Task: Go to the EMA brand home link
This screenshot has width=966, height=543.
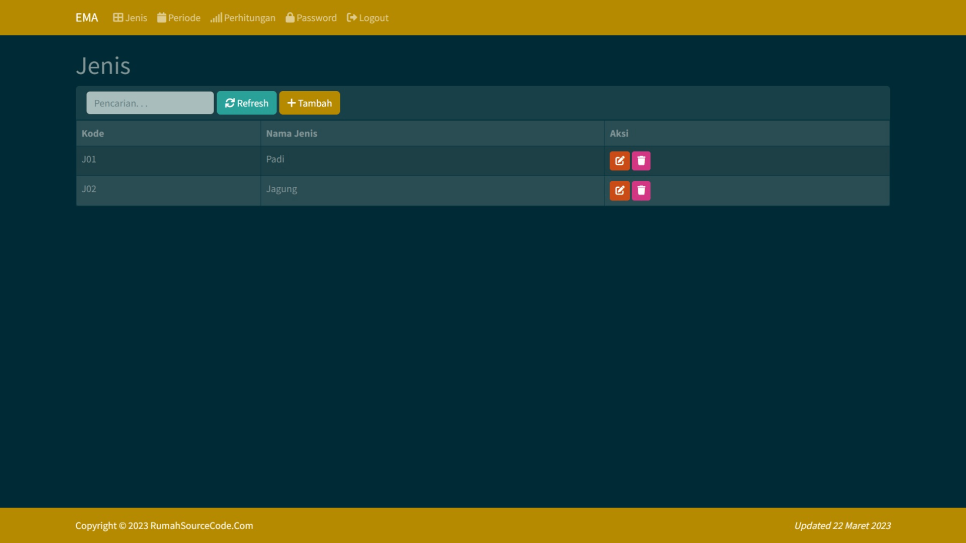Action: pos(87,18)
